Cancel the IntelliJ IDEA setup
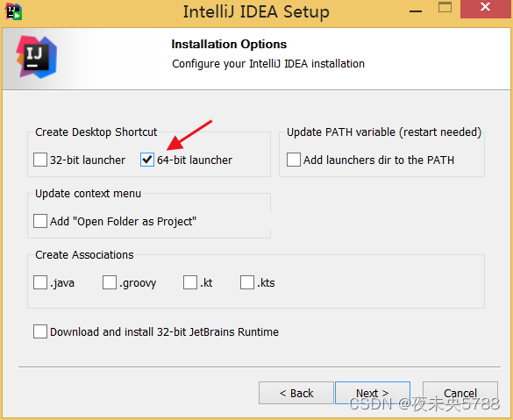Viewport: 513px width, 420px height. click(x=460, y=393)
